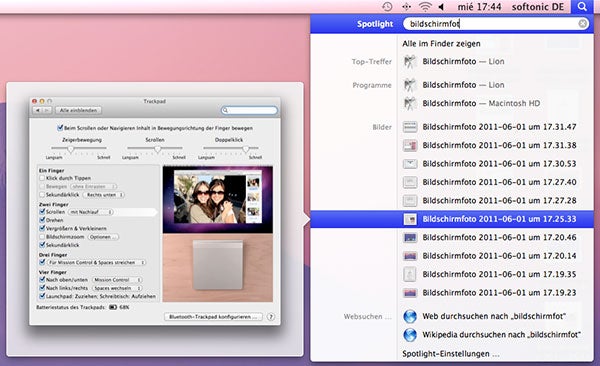The height and width of the screenshot is (366, 600).
Task: Open the Time Machine menu bar icon
Action: [x=387, y=7]
